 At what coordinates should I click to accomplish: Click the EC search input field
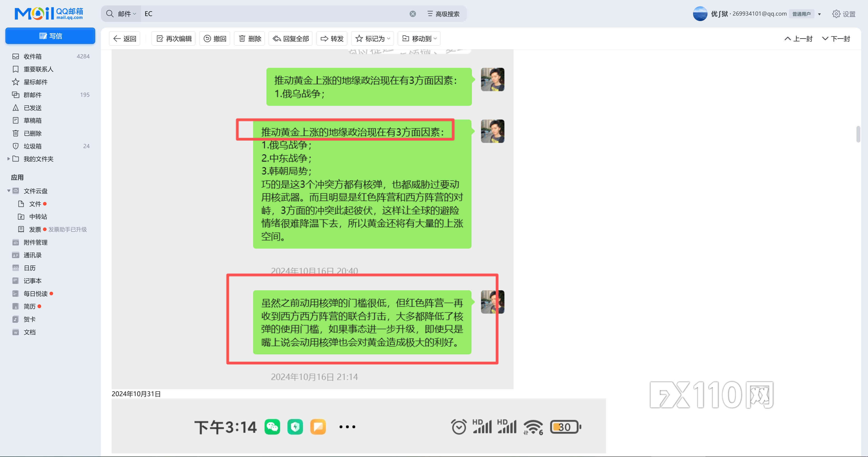coord(275,14)
